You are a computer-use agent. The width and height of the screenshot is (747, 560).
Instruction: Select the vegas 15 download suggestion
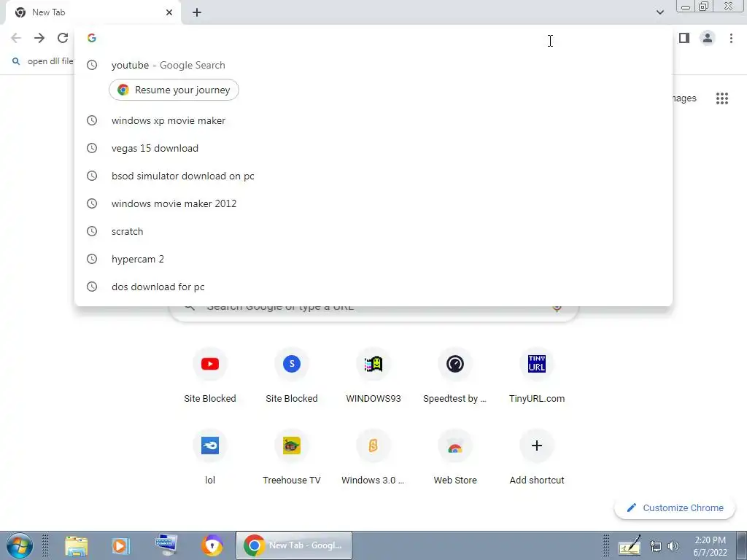pos(373,148)
